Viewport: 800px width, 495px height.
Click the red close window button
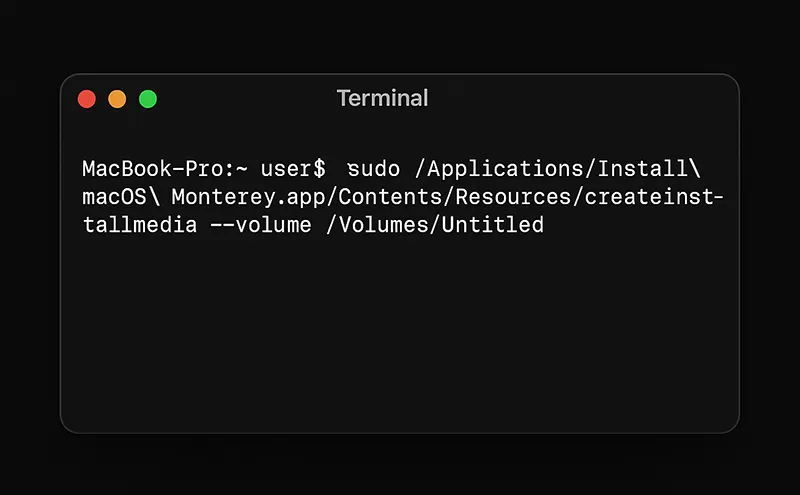coord(87,99)
